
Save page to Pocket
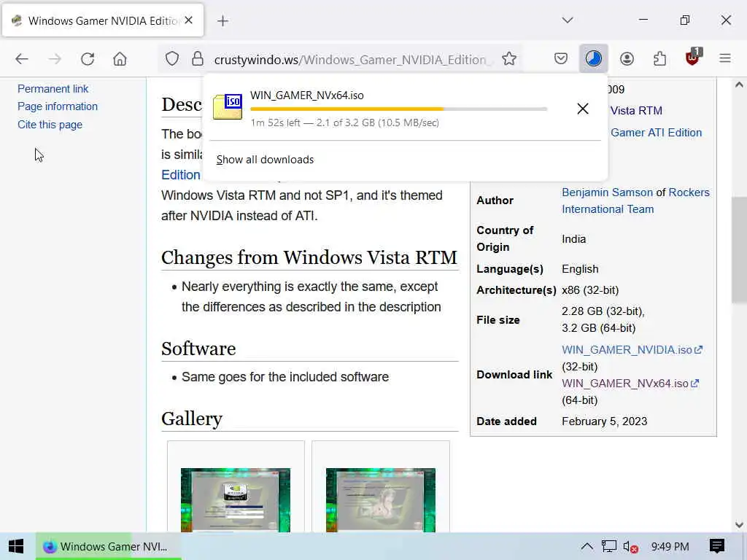[561, 59]
